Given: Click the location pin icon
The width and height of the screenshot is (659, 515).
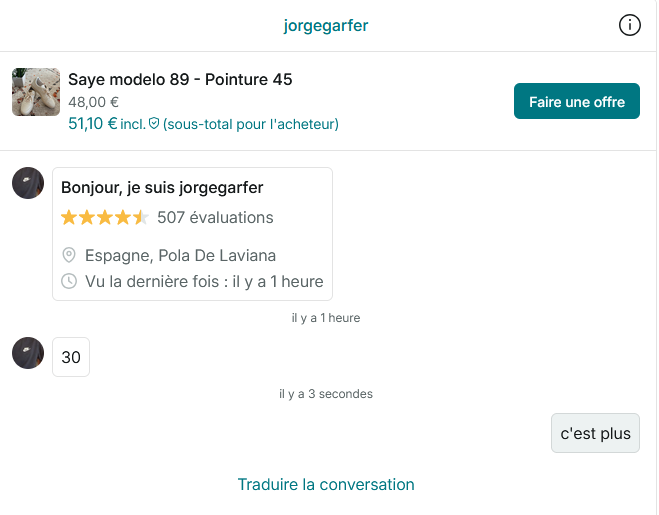Looking at the screenshot, I should [x=69, y=255].
